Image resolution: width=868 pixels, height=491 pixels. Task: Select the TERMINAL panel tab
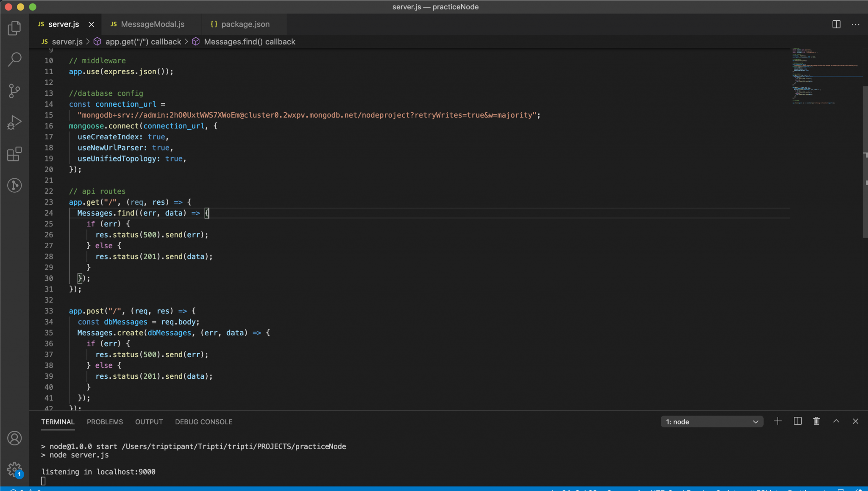click(x=58, y=422)
